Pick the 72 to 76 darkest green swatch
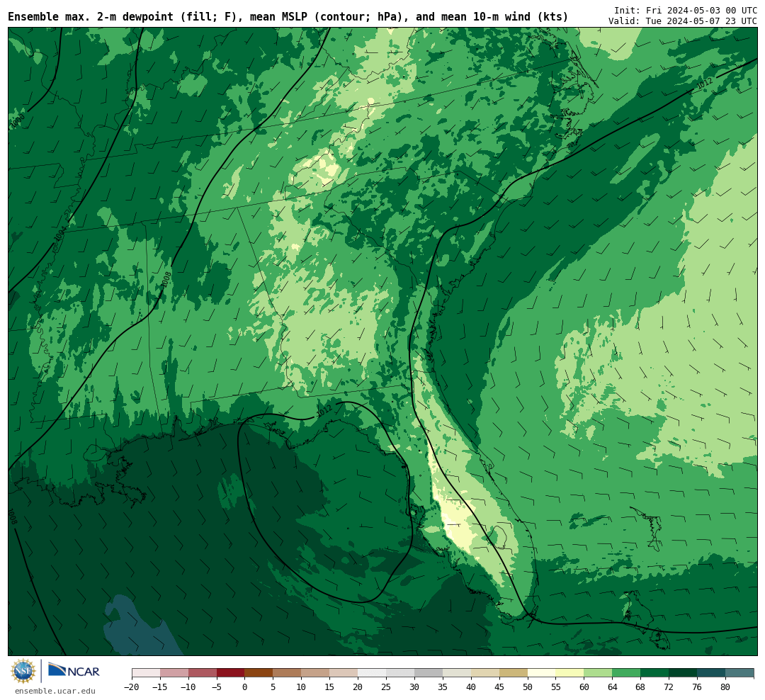765x700 pixels. [683, 673]
